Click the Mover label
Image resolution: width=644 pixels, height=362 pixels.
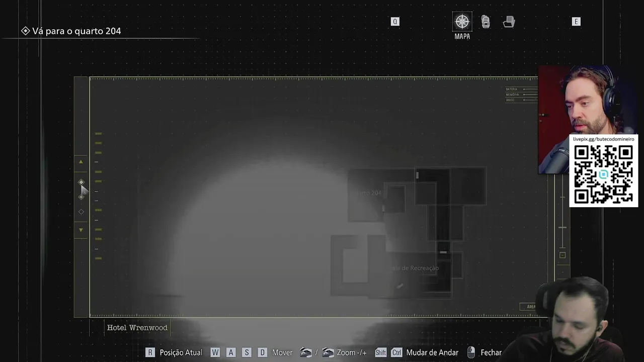tap(282, 352)
